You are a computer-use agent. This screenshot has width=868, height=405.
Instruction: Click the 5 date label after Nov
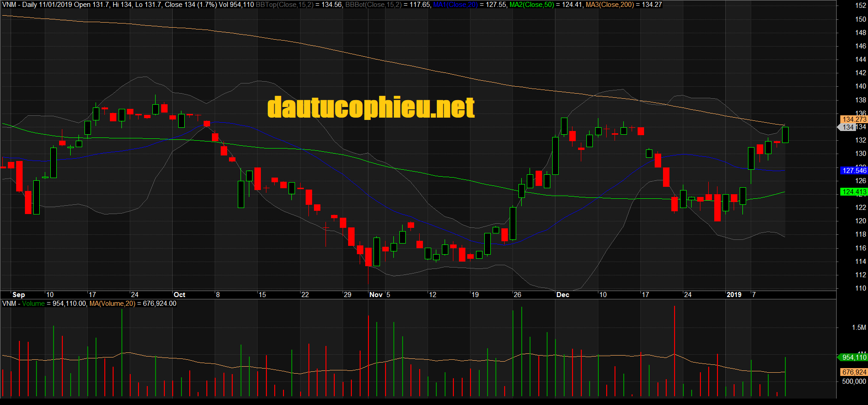click(x=388, y=295)
